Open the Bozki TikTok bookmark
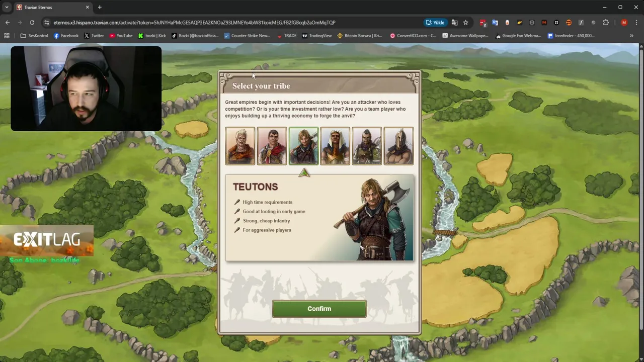 click(195, 36)
